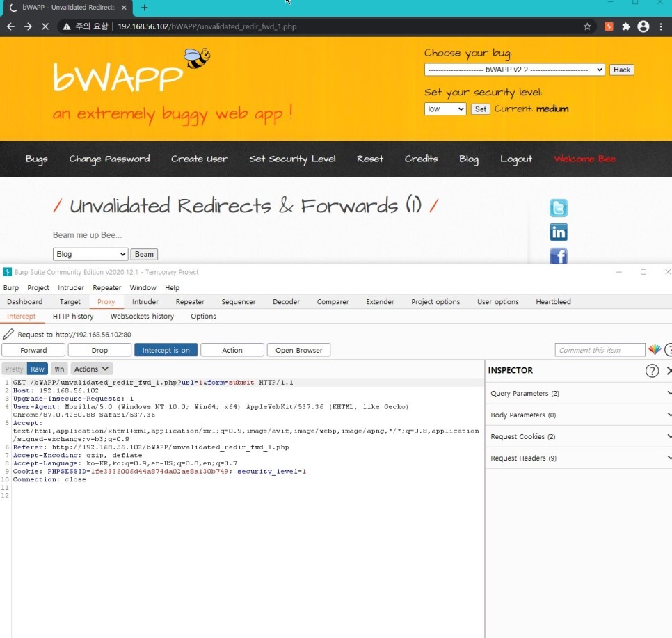This screenshot has height=638, width=672.
Task: Drop the intercepted request
Action: coord(99,350)
